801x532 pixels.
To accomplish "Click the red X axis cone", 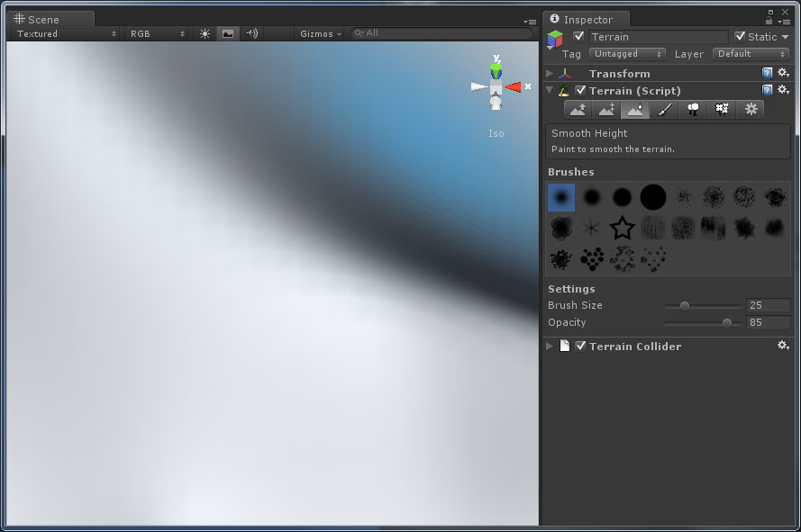I will pyautogui.click(x=514, y=87).
